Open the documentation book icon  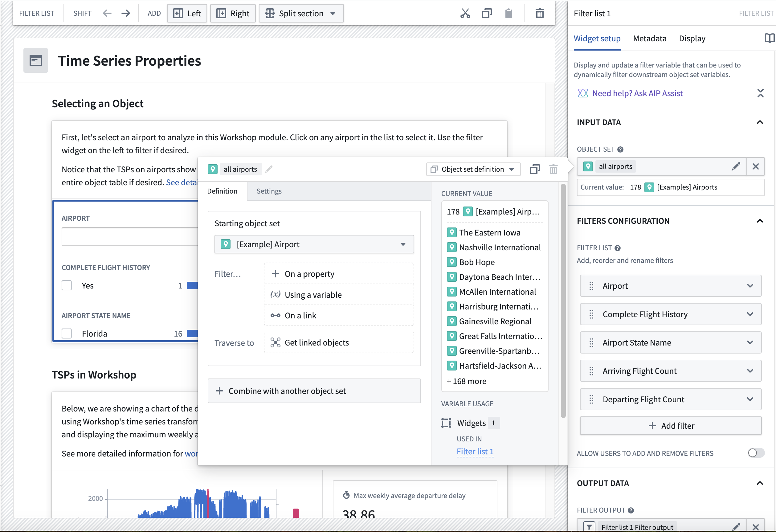[x=769, y=39]
